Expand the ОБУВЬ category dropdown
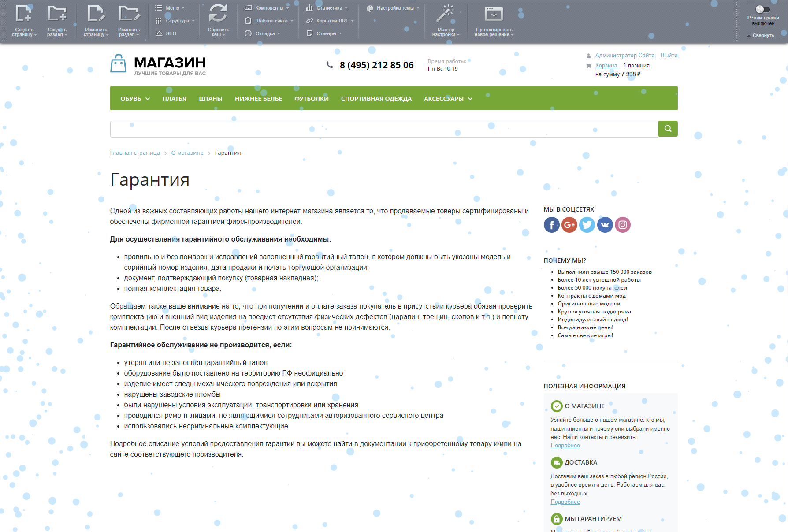This screenshot has height=532, width=788. (x=134, y=99)
